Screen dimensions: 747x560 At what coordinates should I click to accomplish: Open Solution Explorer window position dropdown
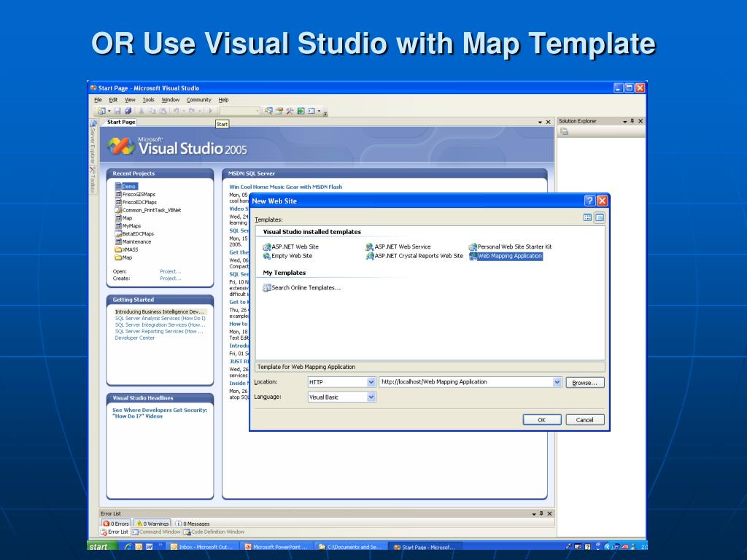pyautogui.click(x=625, y=122)
